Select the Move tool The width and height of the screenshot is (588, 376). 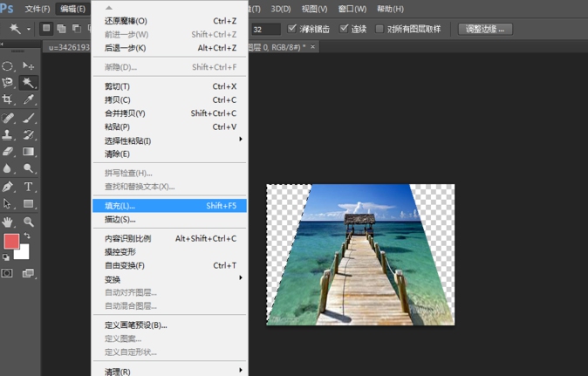click(29, 66)
